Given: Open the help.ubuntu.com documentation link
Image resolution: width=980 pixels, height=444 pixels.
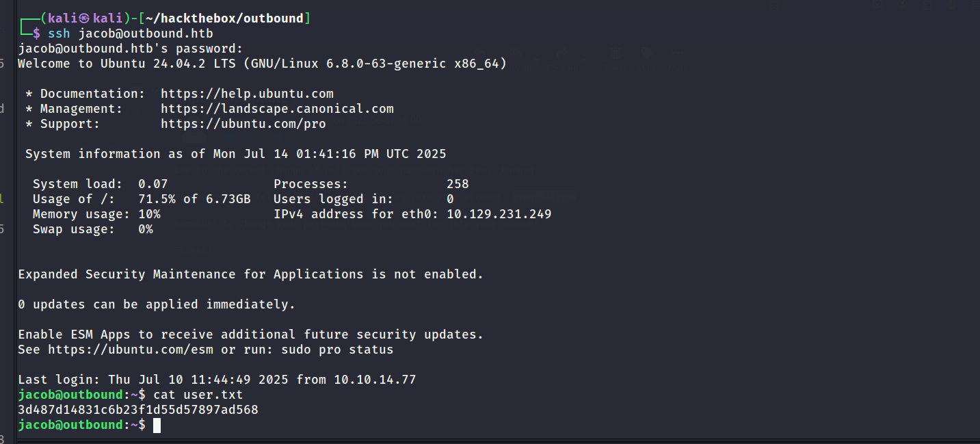Looking at the screenshot, I should (x=247, y=94).
